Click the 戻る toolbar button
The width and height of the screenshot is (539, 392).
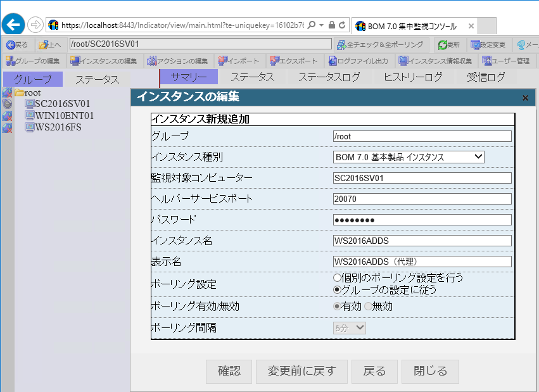click(x=17, y=45)
